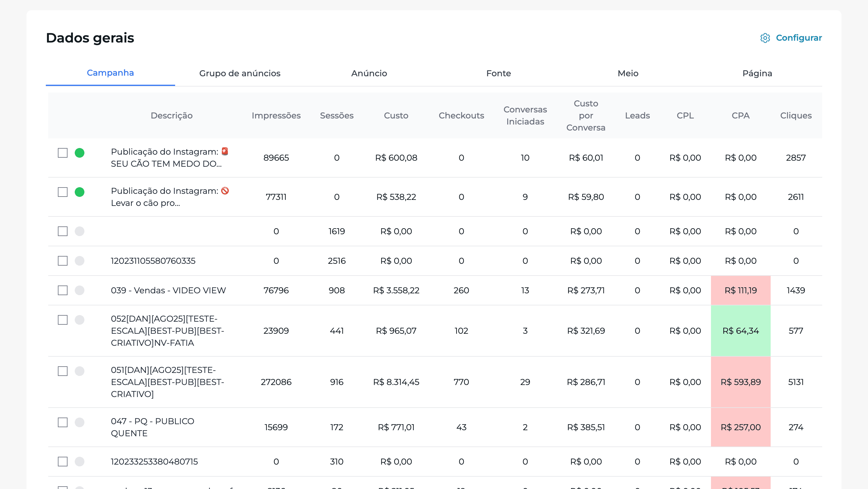The image size is (868, 489).
Task: Click siren emoji in first campaign description
Action: click(x=225, y=151)
